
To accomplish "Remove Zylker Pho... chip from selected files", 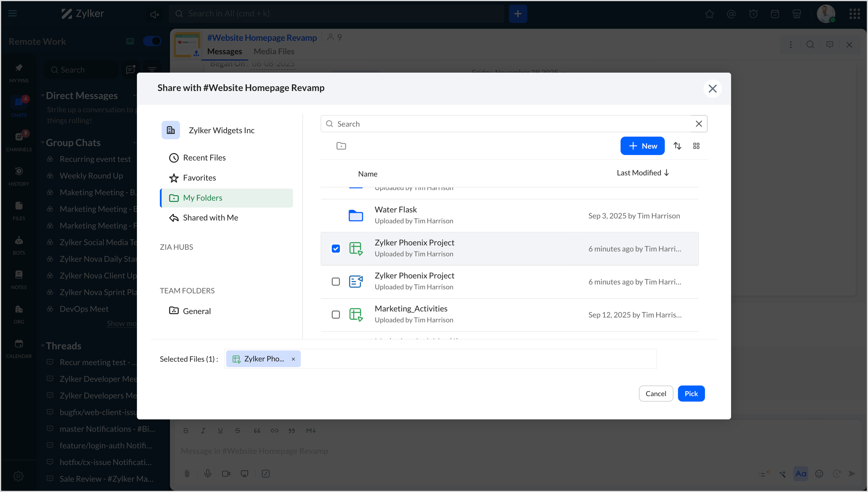I will [x=293, y=359].
